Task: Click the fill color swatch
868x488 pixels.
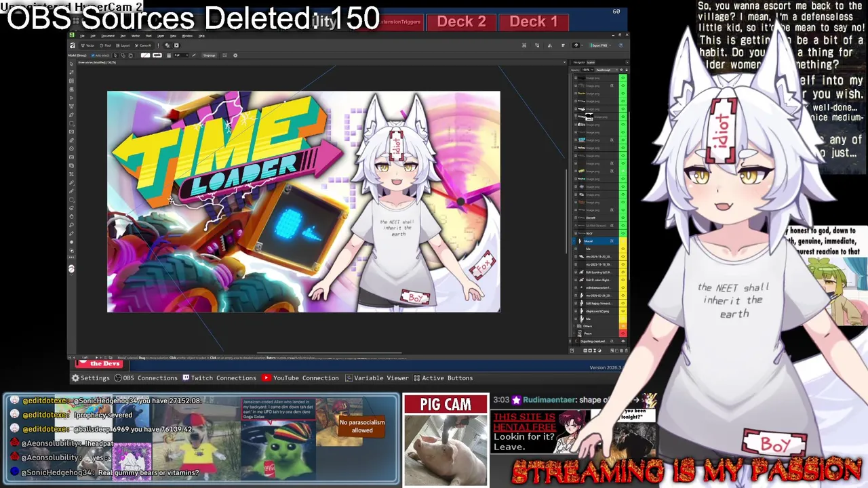Action: [x=145, y=56]
